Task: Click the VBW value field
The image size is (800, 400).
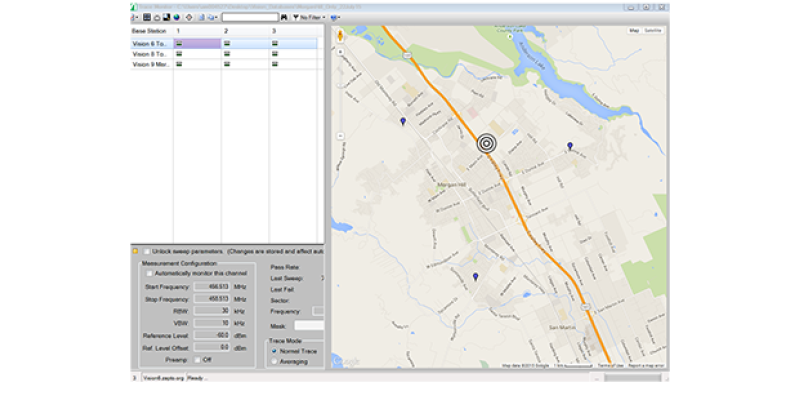Action: tap(212, 323)
